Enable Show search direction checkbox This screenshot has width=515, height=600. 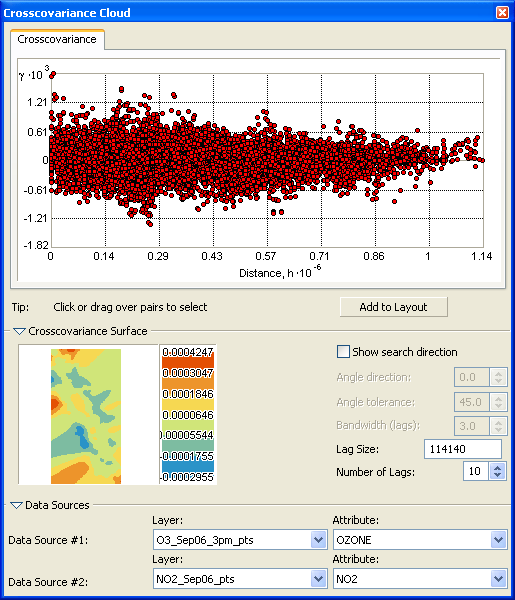pyautogui.click(x=343, y=352)
